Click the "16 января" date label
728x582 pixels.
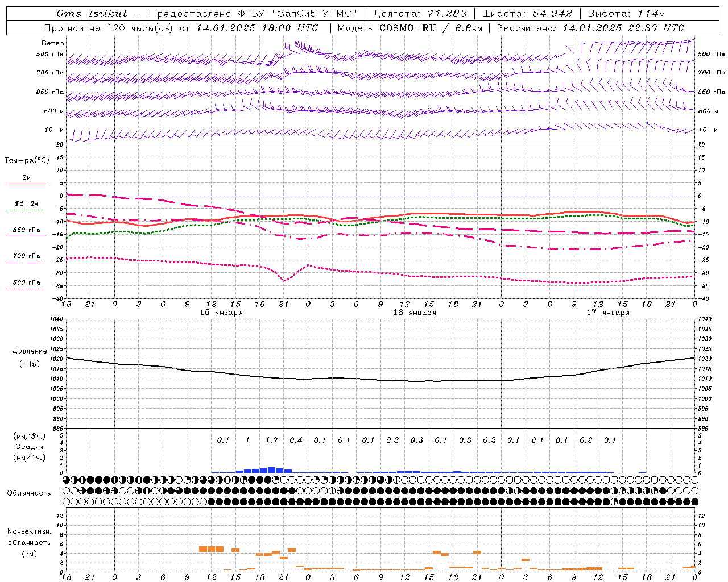415,312
